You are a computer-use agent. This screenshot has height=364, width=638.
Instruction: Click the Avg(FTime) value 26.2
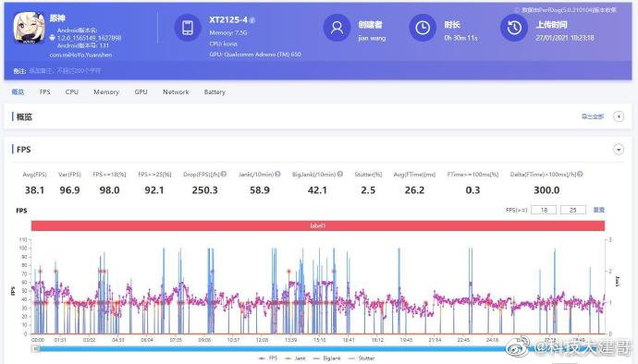click(x=414, y=190)
